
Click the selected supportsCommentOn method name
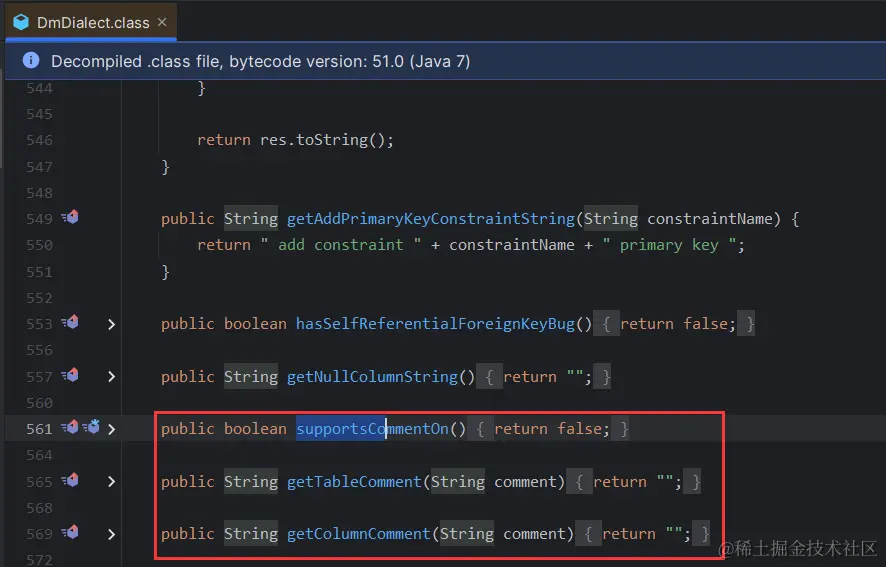point(372,429)
